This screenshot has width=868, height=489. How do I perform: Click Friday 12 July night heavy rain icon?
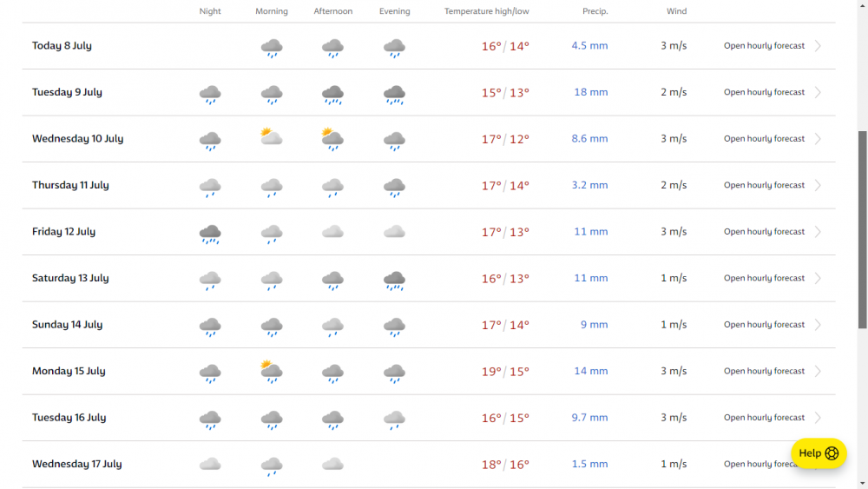coord(210,235)
